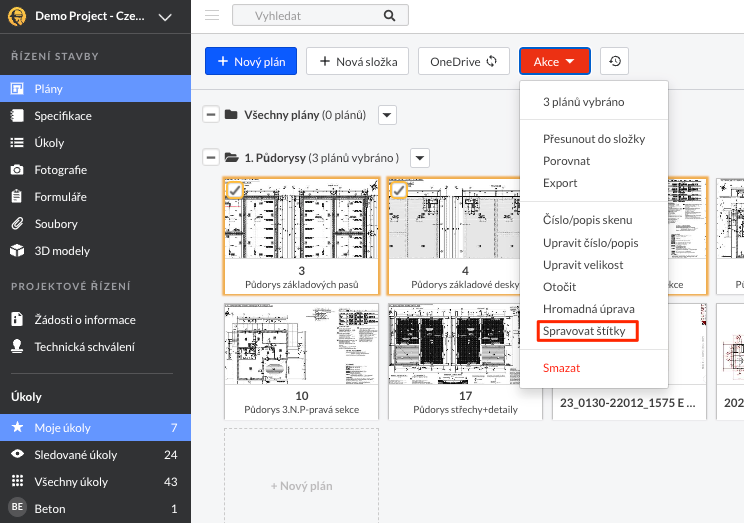Collapse the Všechny plány folder
The width and height of the screenshot is (744, 523).
(211, 115)
